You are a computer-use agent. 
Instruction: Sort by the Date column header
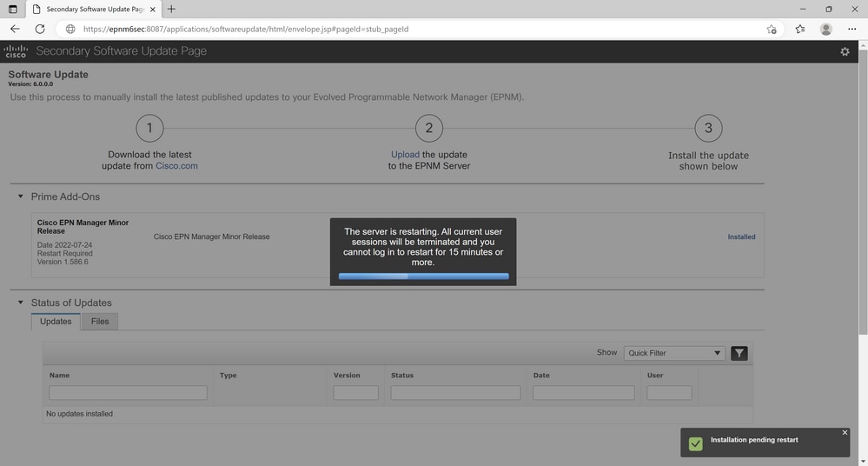click(541, 375)
